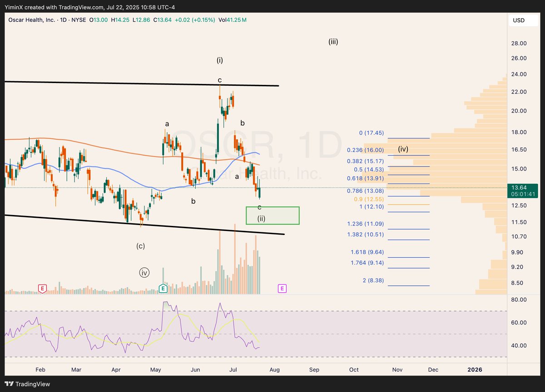
Task: Click the (c) wave label near April low
Action: coord(141,246)
